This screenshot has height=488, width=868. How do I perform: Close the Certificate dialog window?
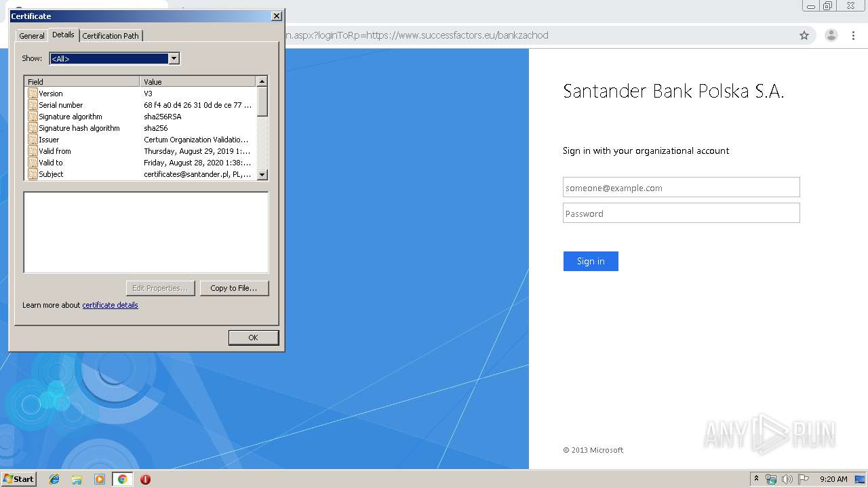pyautogui.click(x=276, y=16)
